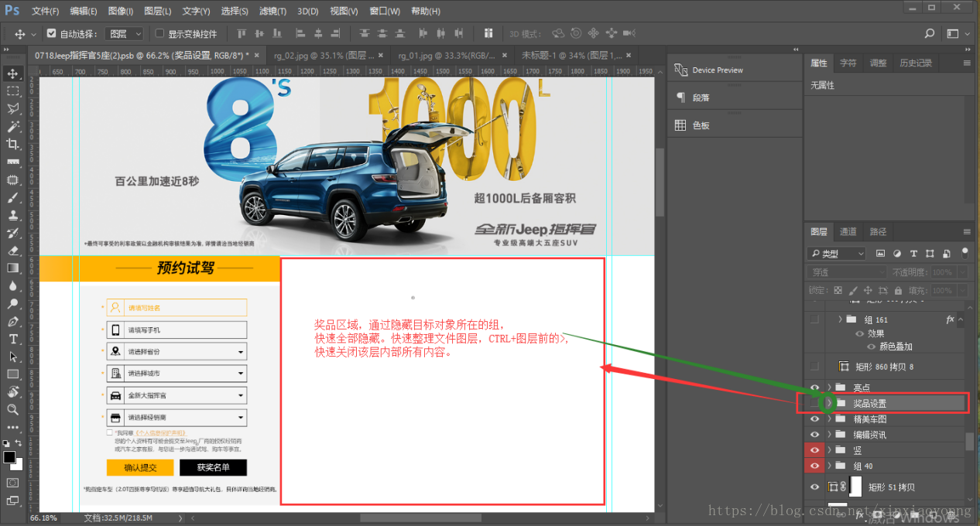Click the background white color swatch
The height and width of the screenshot is (526, 980).
17,464
